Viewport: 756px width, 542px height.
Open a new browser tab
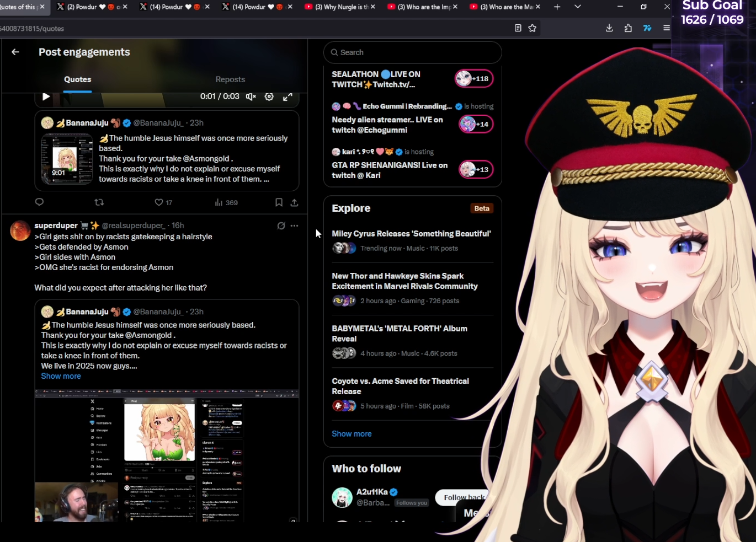click(x=557, y=7)
